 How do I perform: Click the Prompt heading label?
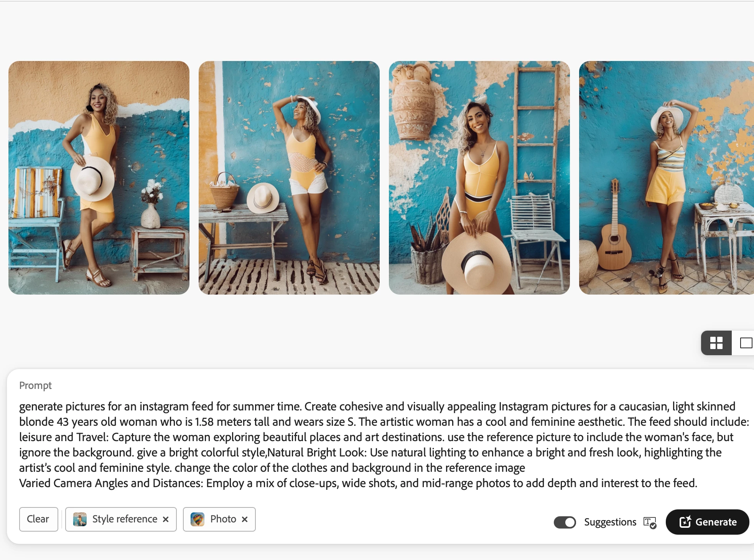[35, 385]
